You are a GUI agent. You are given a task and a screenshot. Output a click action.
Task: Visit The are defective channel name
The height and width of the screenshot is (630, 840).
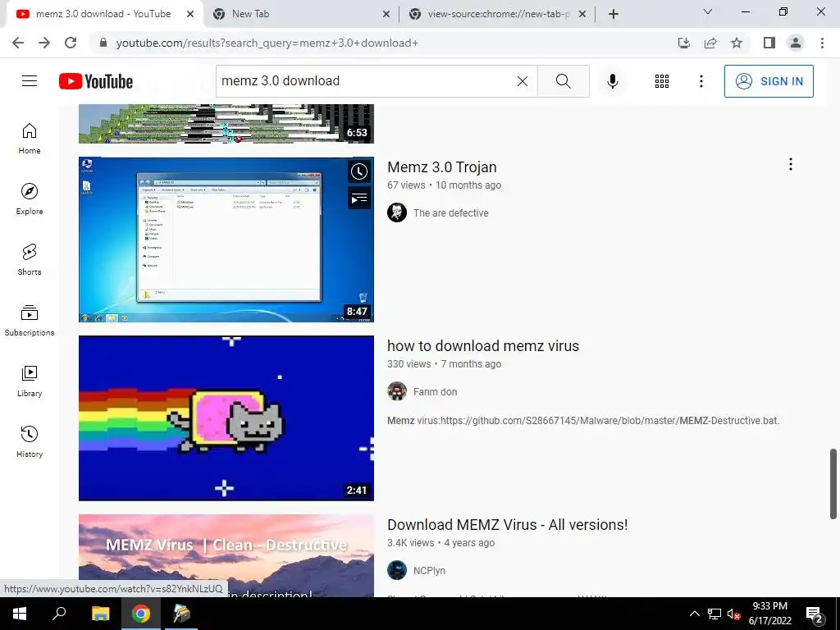click(451, 213)
